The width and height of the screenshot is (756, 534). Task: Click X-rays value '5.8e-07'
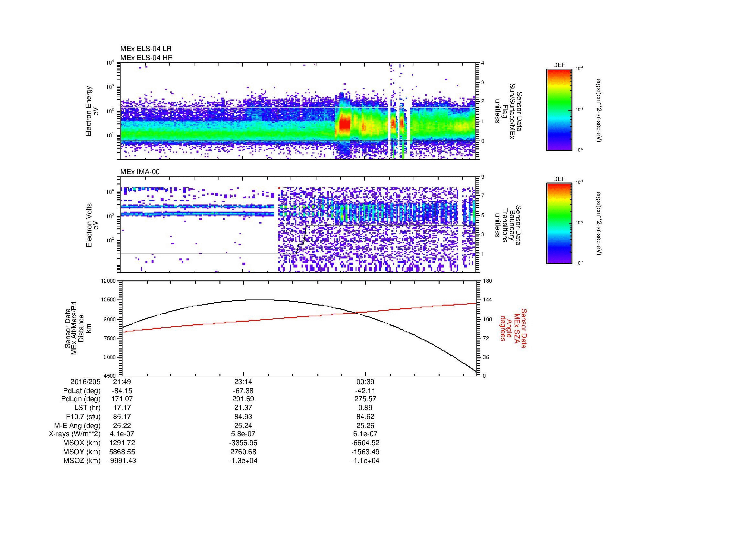click(243, 434)
